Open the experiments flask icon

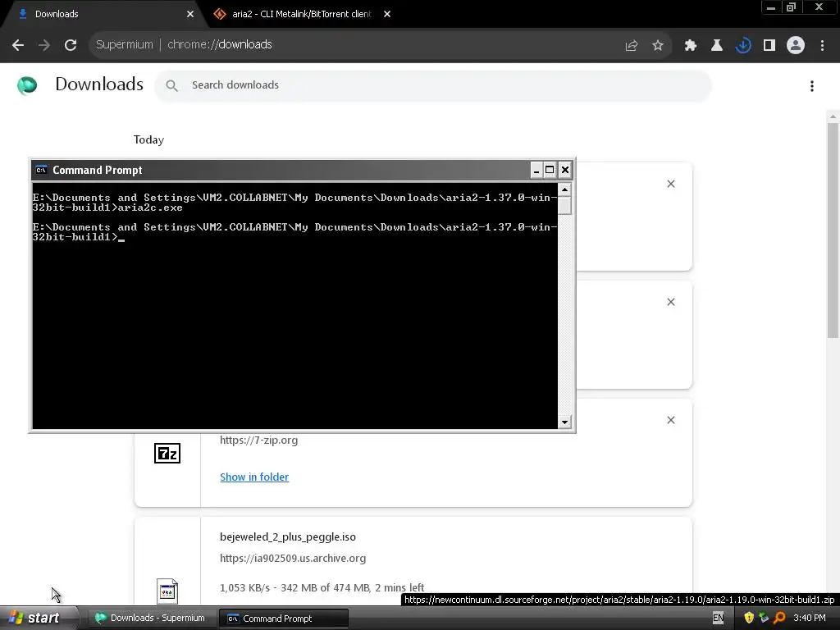pos(717,46)
